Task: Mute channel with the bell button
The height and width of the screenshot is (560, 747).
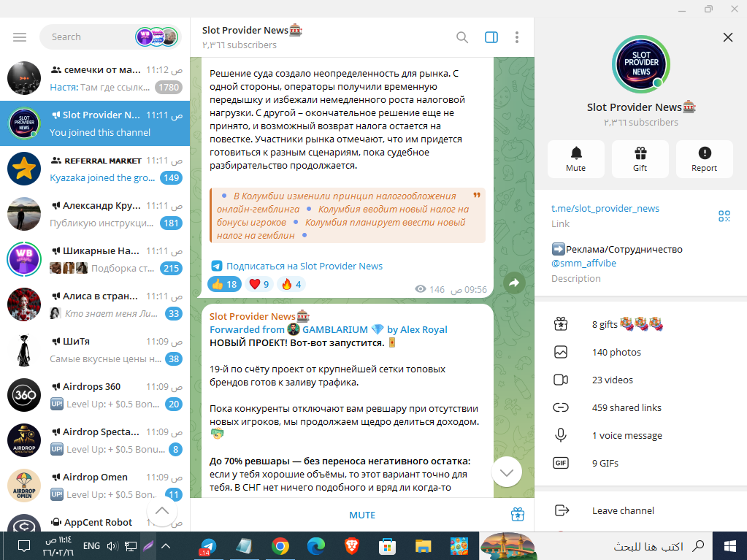Action: (576, 159)
